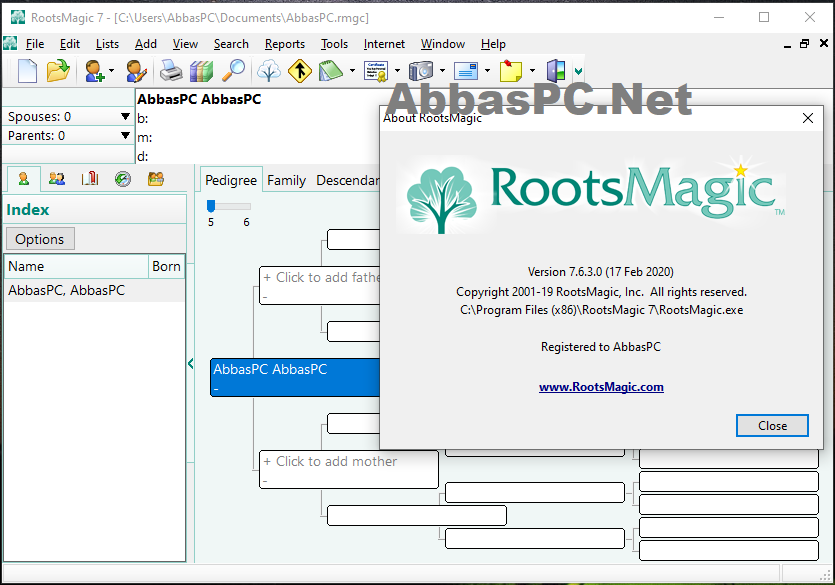Edit person using the pencil person icon
835x585 pixels.
click(136, 70)
